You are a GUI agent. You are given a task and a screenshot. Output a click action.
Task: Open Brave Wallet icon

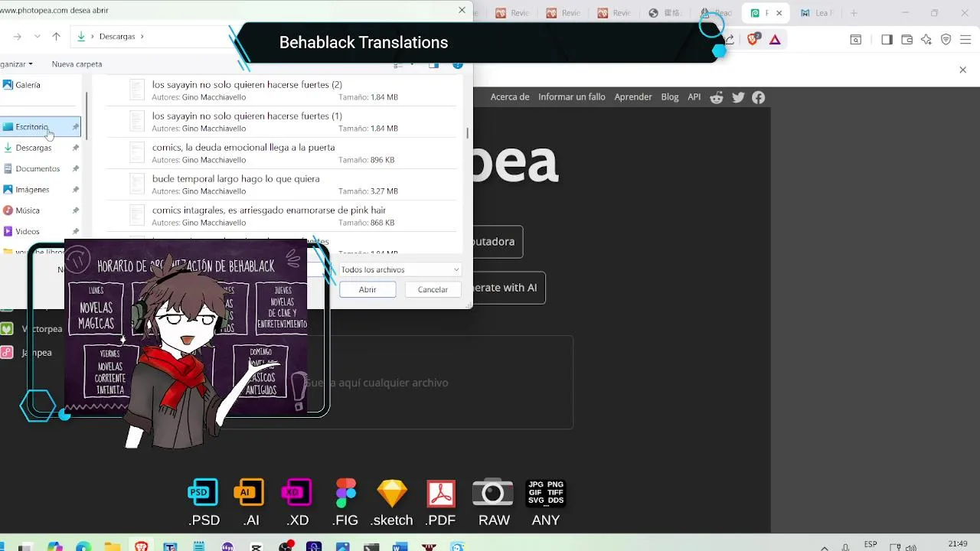[906, 40]
